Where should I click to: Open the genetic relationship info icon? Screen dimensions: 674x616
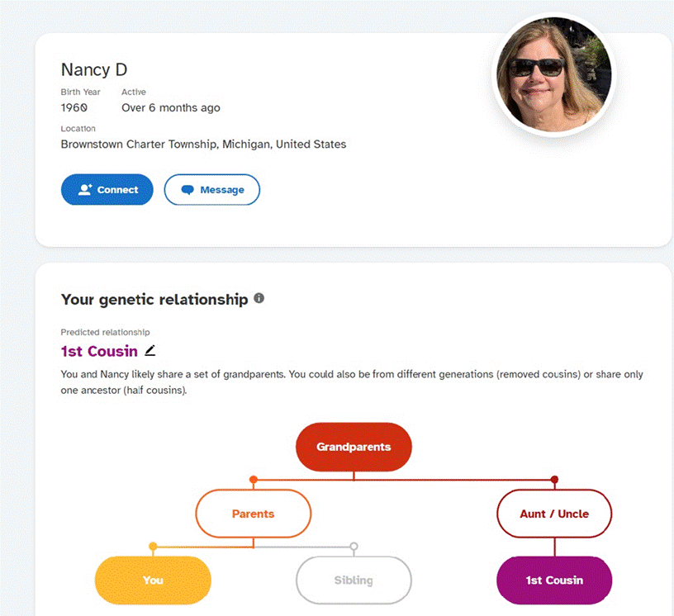coord(259,298)
